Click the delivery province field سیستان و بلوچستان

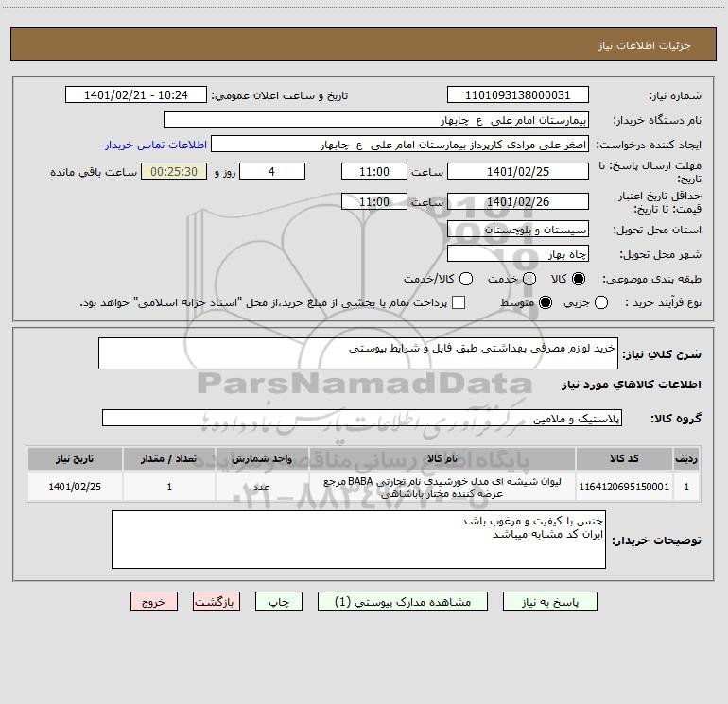pyautogui.click(x=518, y=229)
